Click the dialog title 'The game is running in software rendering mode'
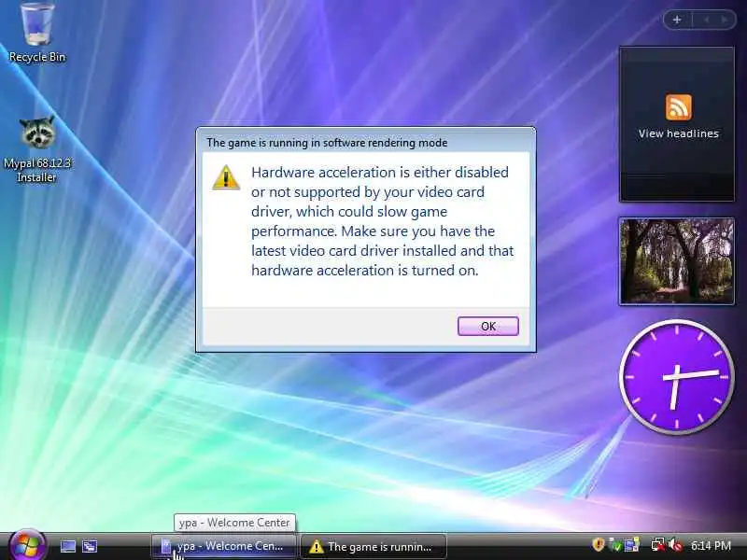The height and width of the screenshot is (560, 747). pyautogui.click(x=327, y=143)
